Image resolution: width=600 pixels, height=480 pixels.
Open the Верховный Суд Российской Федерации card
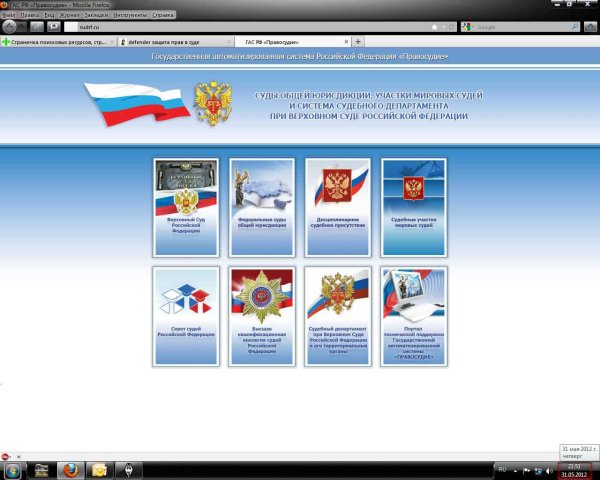click(x=186, y=207)
